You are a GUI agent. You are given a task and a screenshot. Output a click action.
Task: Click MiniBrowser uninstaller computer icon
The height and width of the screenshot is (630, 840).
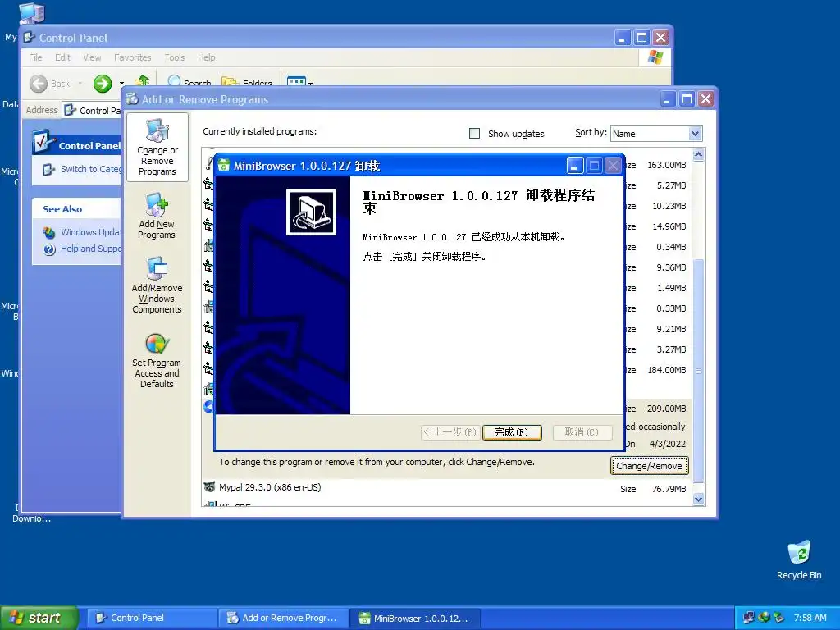(311, 212)
